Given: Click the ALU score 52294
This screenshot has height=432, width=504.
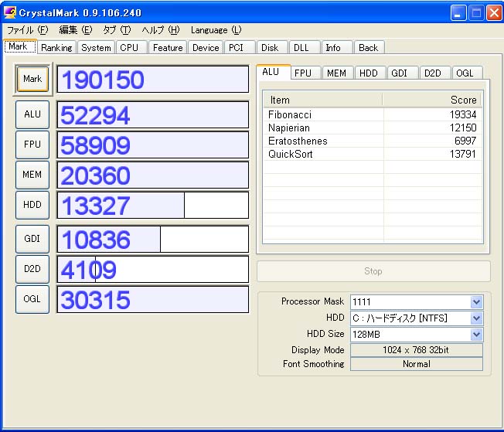Looking at the screenshot, I should pyautogui.click(x=153, y=114).
